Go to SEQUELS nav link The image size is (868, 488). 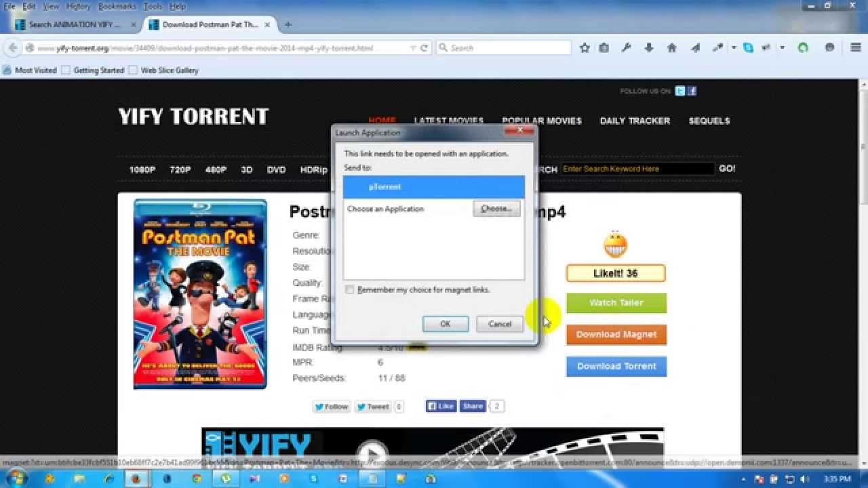709,121
